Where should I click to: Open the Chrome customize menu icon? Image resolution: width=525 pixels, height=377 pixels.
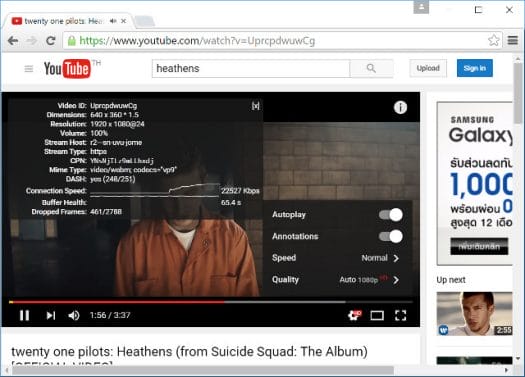513,41
